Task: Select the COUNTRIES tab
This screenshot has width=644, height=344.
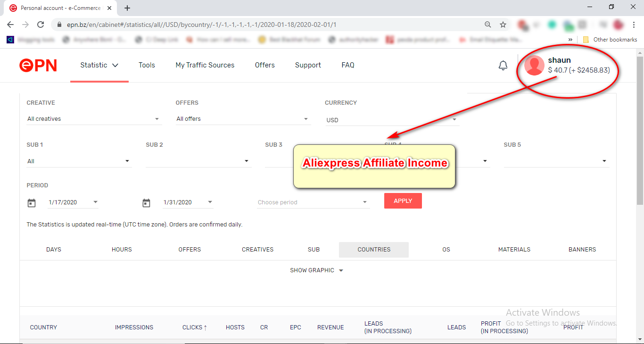Action: (x=374, y=250)
